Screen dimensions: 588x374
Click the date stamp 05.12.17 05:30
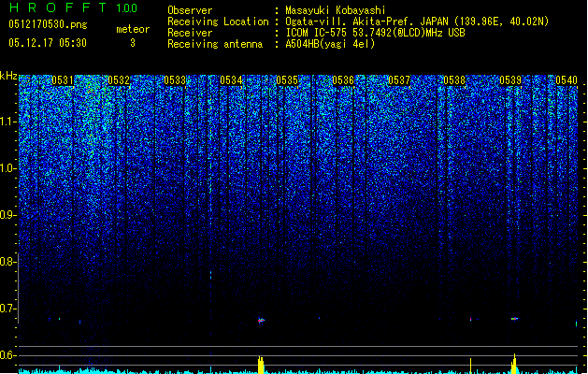(48, 43)
